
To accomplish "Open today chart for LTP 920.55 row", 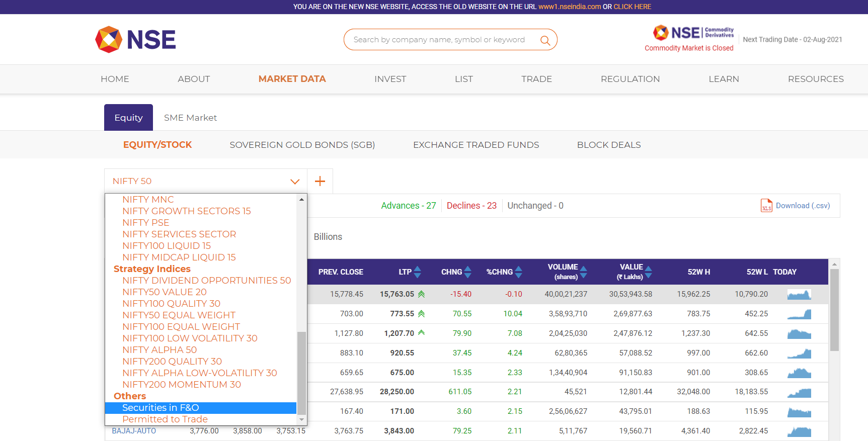I will tap(799, 353).
